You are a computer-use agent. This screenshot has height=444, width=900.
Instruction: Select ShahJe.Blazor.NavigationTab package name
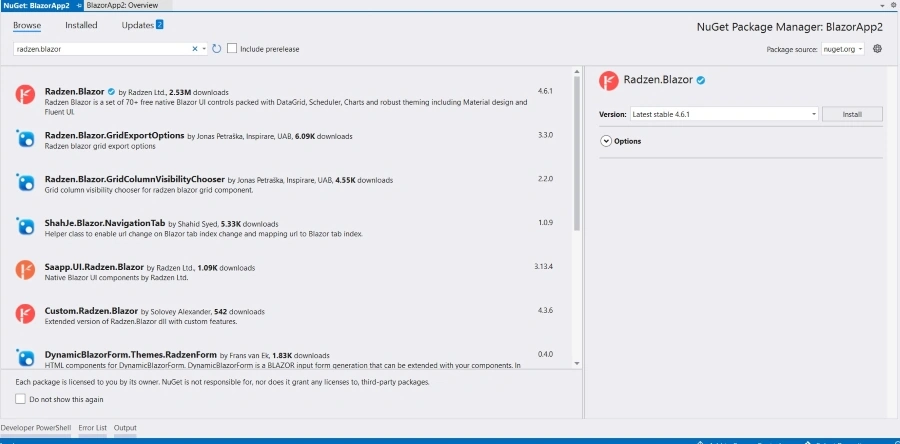point(104,223)
